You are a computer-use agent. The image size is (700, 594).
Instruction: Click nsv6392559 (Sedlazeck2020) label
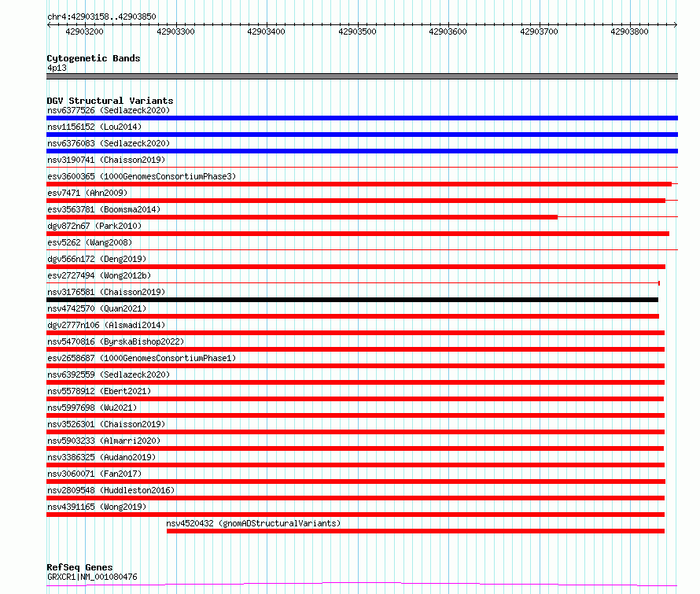coord(109,374)
